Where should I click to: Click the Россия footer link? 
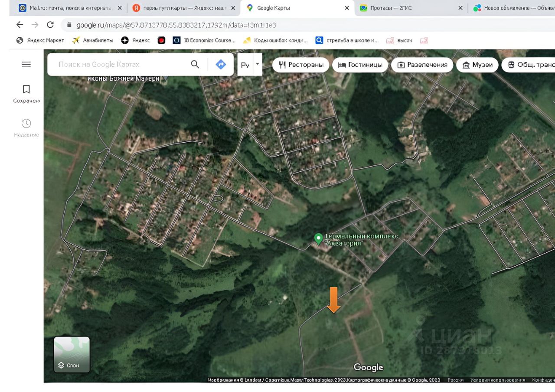coord(455,380)
